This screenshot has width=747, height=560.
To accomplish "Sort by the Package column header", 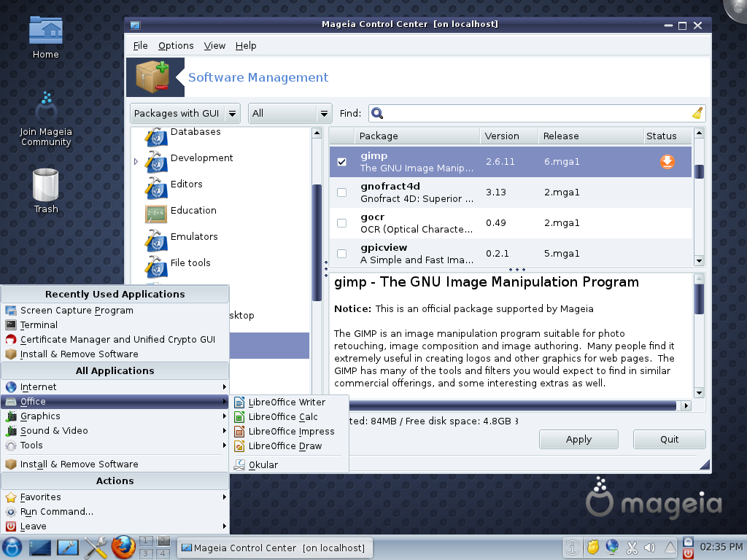I will pyautogui.click(x=417, y=136).
